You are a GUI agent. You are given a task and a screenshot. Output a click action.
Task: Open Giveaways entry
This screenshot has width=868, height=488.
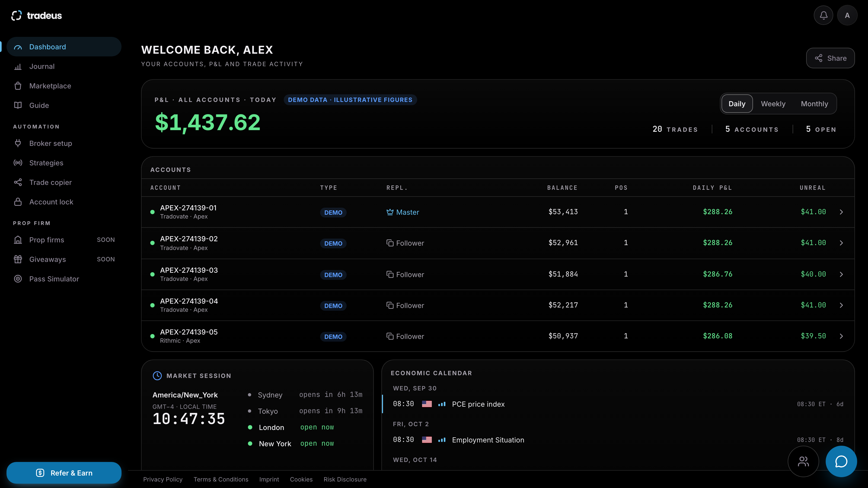click(64, 259)
